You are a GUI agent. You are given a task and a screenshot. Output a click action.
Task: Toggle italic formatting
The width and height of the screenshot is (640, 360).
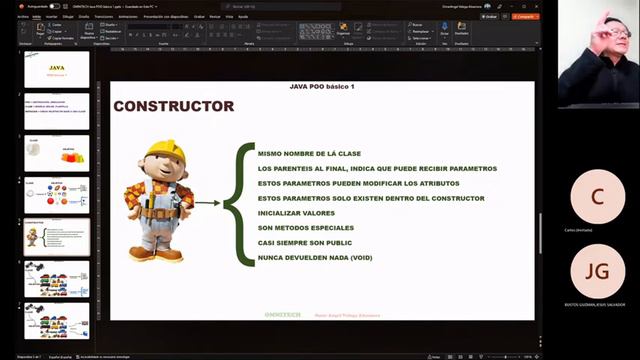[x=137, y=35]
